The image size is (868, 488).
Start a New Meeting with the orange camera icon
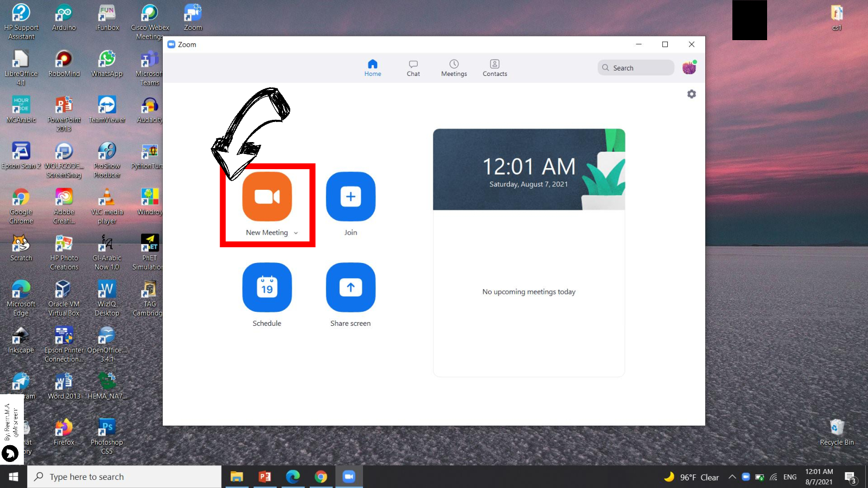point(267,197)
